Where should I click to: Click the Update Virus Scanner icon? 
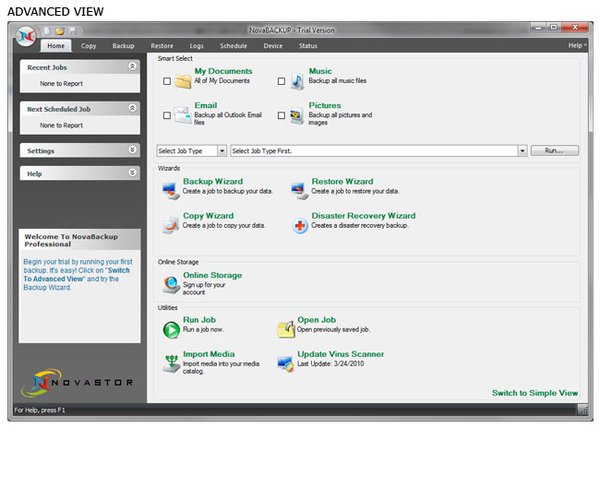pyautogui.click(x=285, y=364)
